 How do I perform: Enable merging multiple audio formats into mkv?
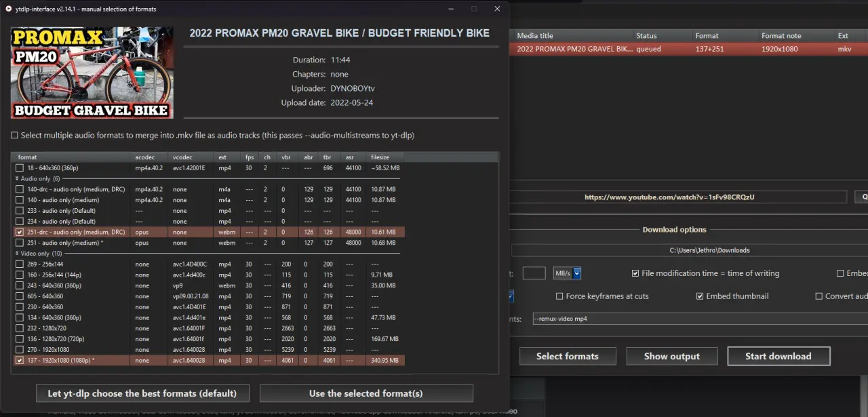(x=14, y=136)
